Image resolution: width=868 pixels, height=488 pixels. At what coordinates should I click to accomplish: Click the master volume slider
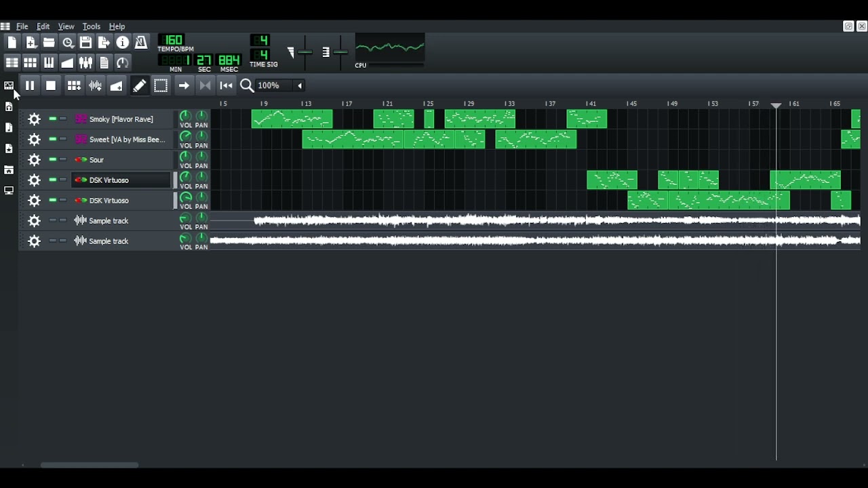pyautogui.click(x=304, y=52)
